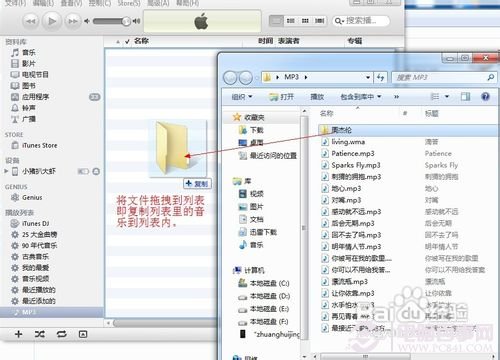Eject the 小猪扒大虾 device
The image size is (500, 360).
(96, 171)
